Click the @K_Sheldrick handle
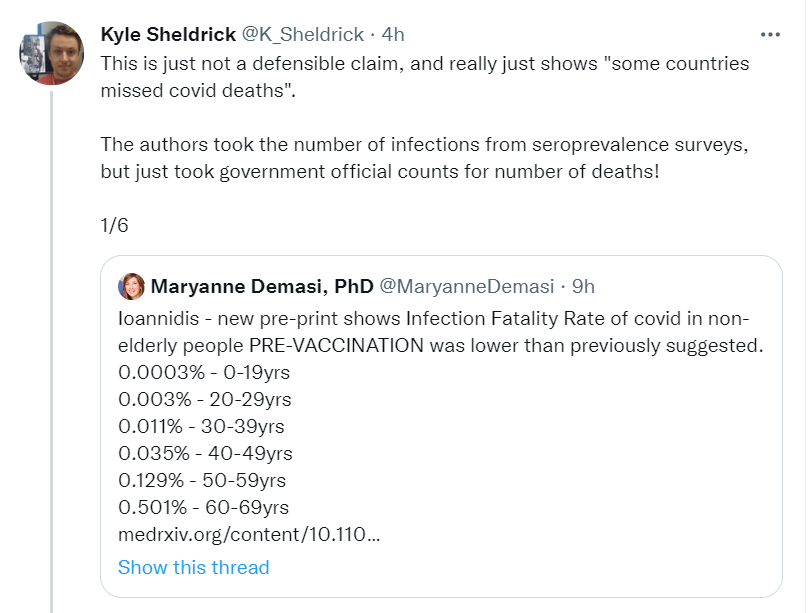 point(303,34)
